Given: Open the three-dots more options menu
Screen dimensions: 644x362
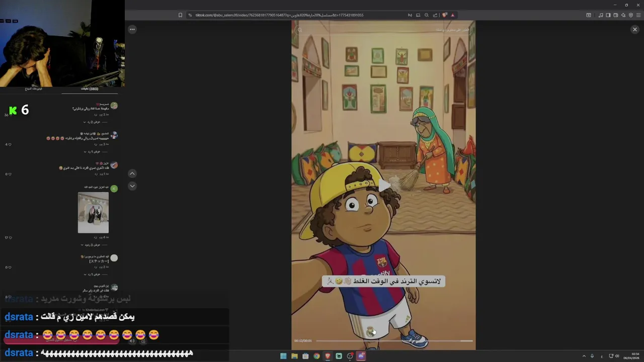Looking at the screenshot, I should pos(132,29).
